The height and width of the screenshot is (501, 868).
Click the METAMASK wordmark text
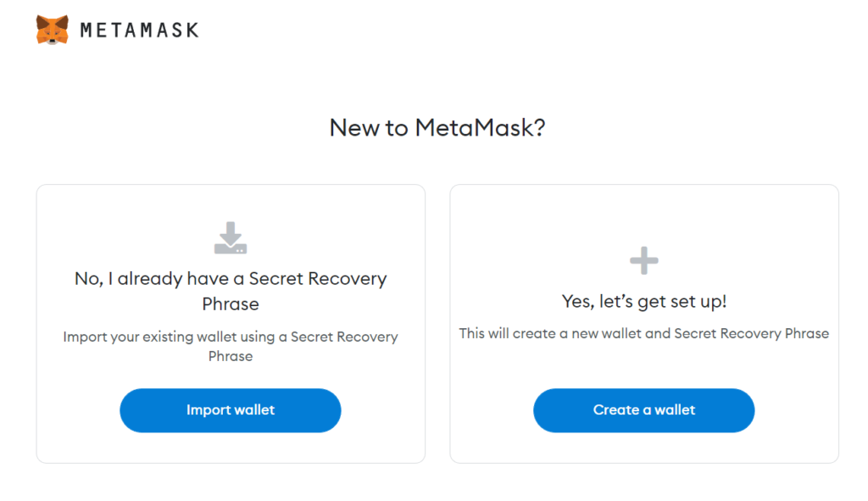pyautogui.click(x=139, y=31)
